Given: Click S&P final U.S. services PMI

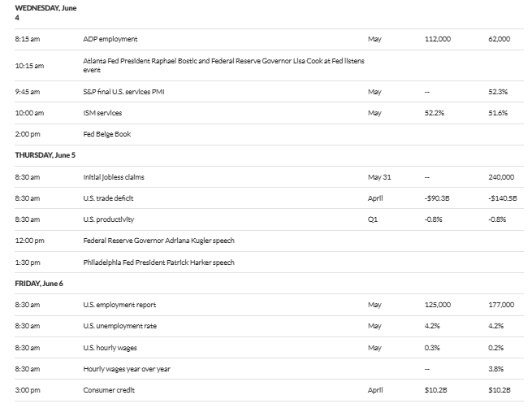Looking at the screenshot, I should (x=123, y=92).
